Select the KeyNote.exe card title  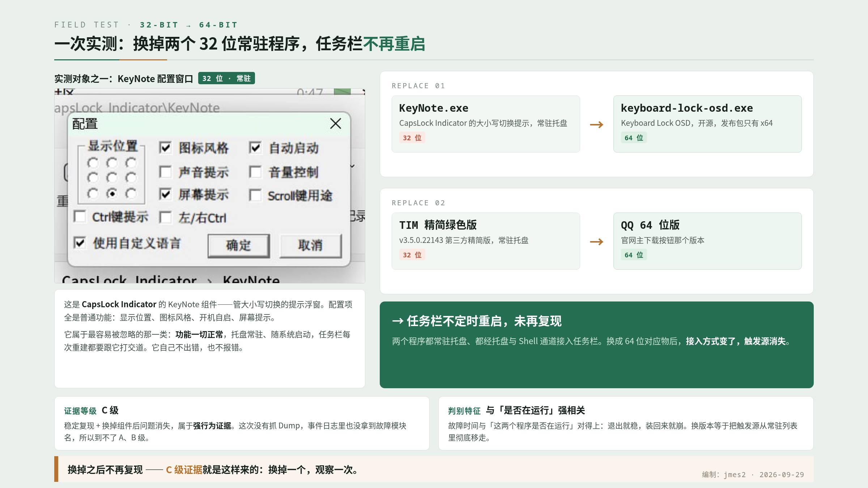tap(434, 108)
